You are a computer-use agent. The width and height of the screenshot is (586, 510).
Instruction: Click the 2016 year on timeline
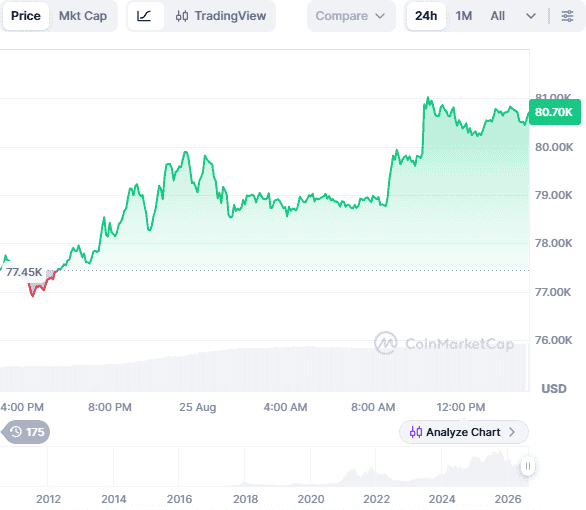click(x=179, y=499)
